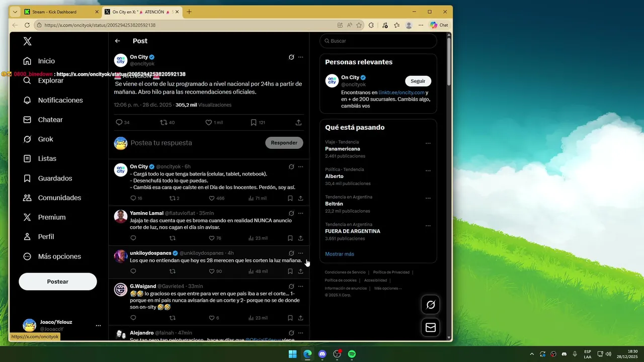This screenshot has width=644, height=362.
Task: Reply to On City thread reply, 16 replies
Action: tap(133, 198)
